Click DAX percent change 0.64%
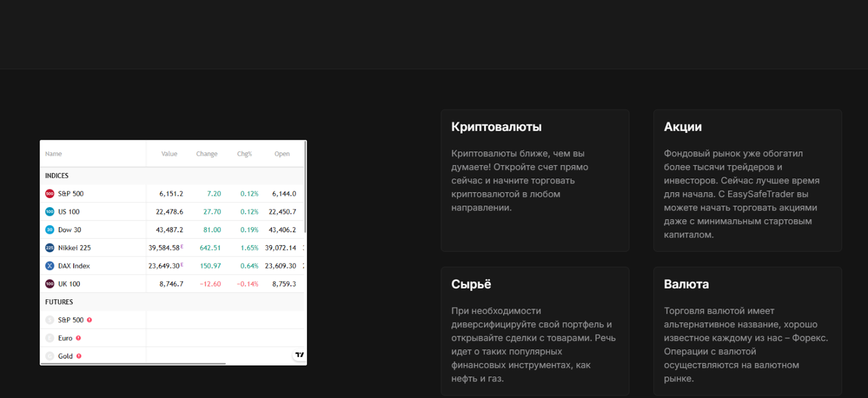The width and height of the screenshot is (868, 398). 250,266
